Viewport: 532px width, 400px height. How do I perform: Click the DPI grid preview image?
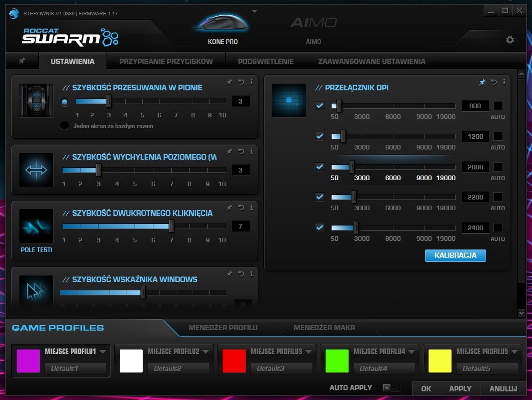(289, 101)
